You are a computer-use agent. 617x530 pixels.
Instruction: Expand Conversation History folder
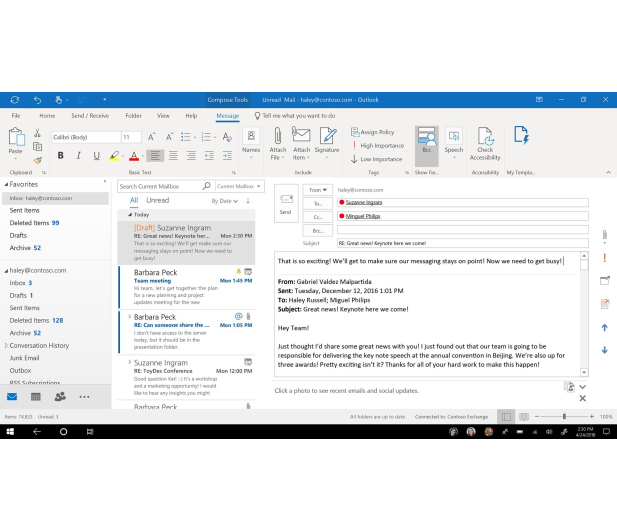click(x=6, y=345)
